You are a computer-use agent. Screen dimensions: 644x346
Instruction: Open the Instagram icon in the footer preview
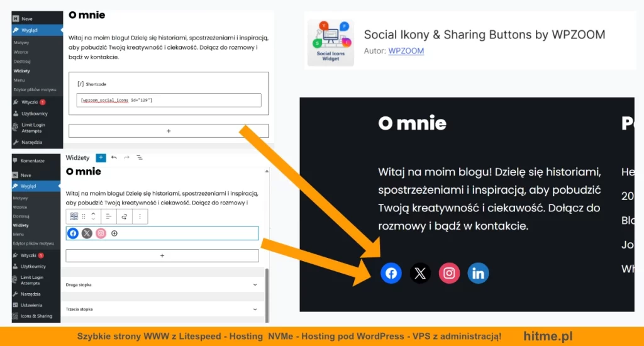click(449, 273)
